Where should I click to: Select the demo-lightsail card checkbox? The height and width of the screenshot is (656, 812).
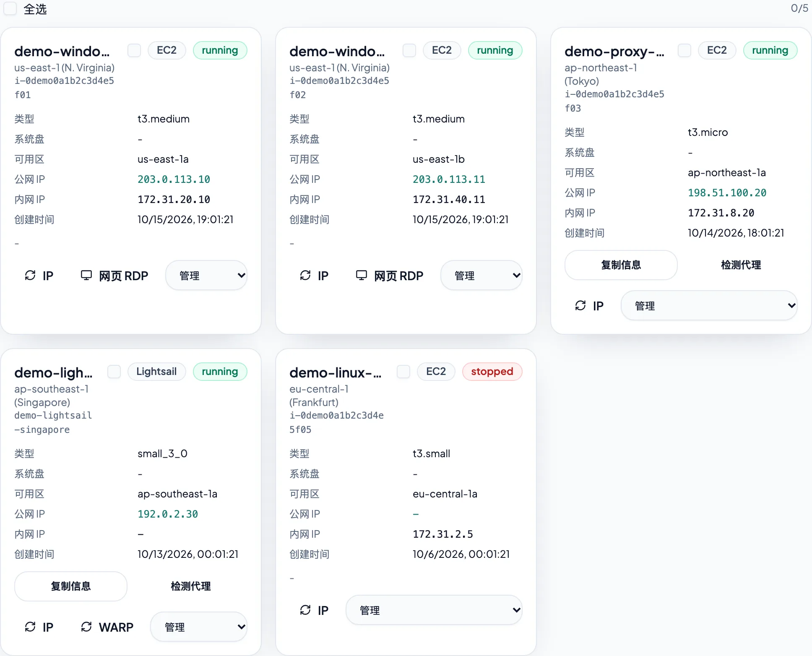click(x=114, y=372)
